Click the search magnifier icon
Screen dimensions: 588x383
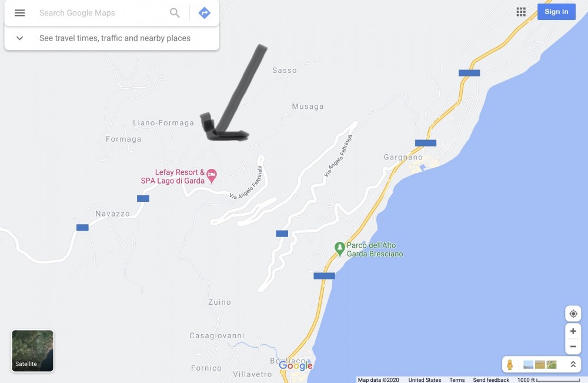coord(175,13)
